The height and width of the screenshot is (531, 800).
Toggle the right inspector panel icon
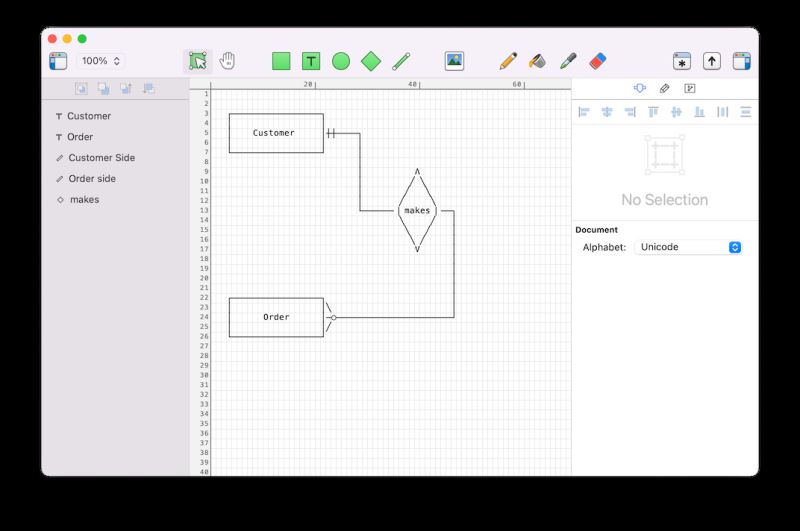coord(741,61)
